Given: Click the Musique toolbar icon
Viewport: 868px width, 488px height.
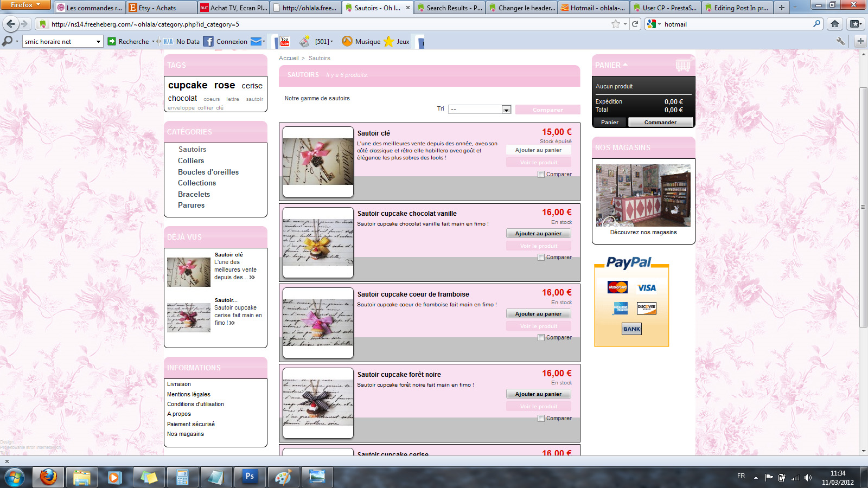Looking at the screenshot, I should click(347, 41).
